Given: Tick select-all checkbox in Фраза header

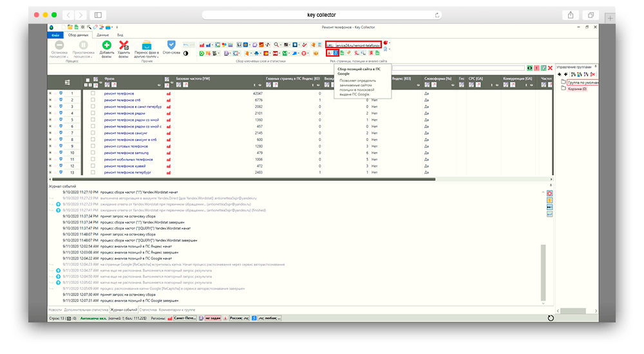Looking at the screenshot, I should tap(88, 80).
